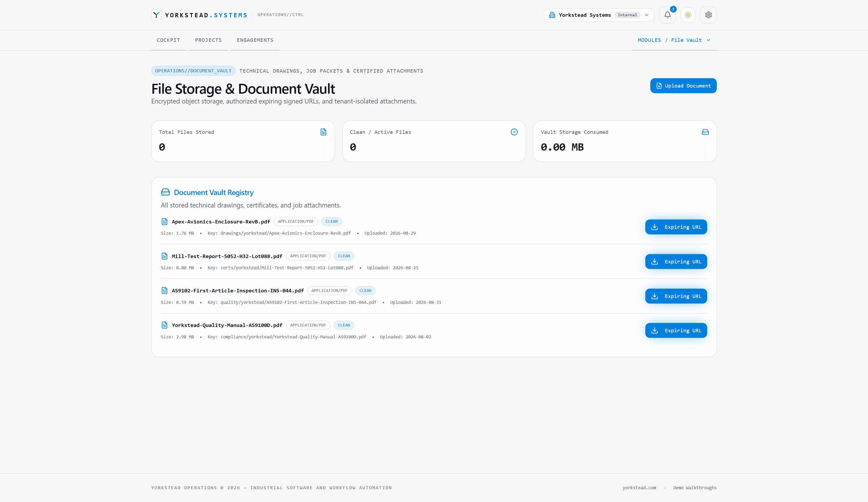Click APPLICATION/PDF badge on AS9102-First-Article-Inspection row
The width and height of the screenshot is (868, 502).
tap(329, 291)
